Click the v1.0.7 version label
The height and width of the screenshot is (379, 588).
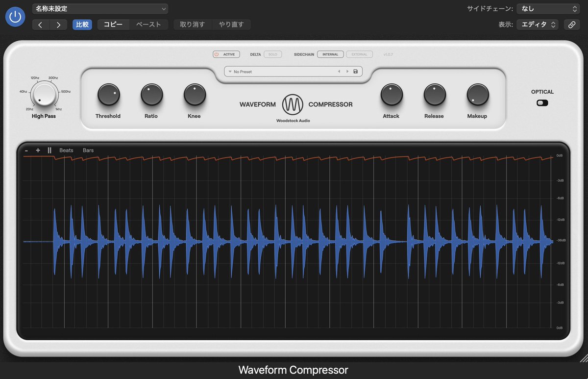(388, 54)
